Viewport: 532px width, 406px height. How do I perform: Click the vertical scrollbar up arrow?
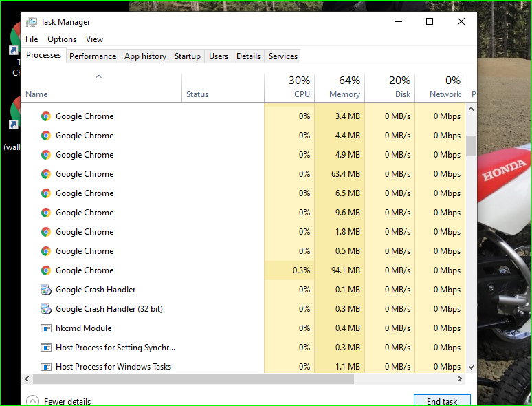click(x=471, y=109)
